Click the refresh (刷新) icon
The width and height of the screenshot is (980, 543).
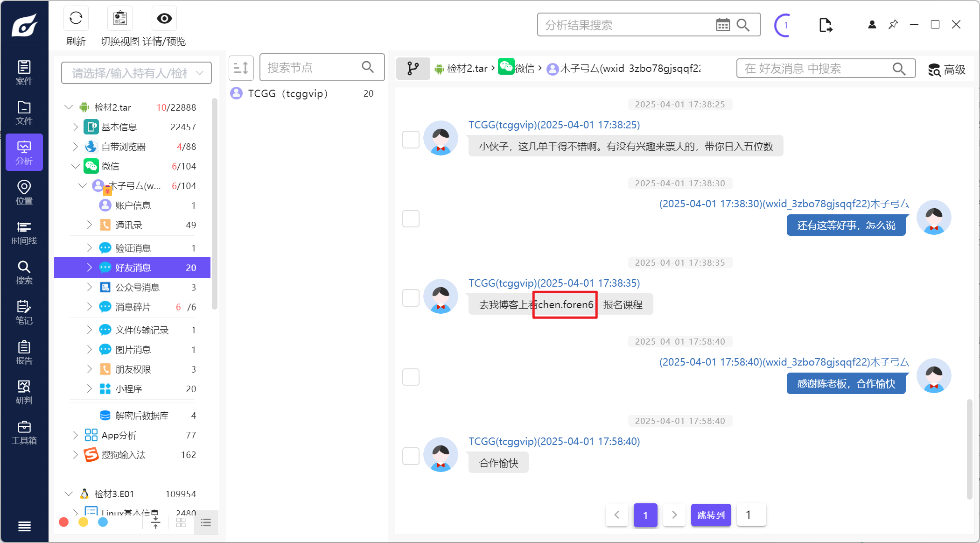76,19
